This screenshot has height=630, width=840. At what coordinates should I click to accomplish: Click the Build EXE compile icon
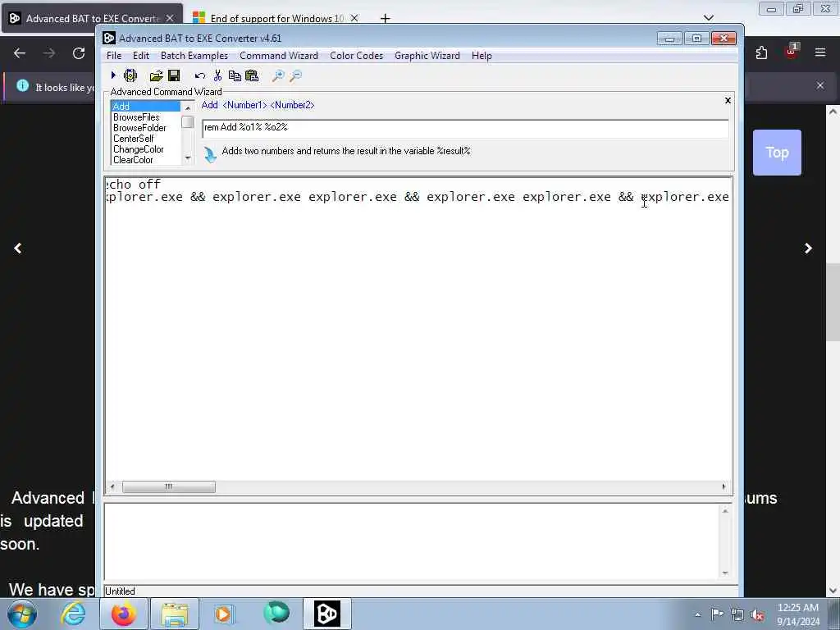click(x=130, y=75)
